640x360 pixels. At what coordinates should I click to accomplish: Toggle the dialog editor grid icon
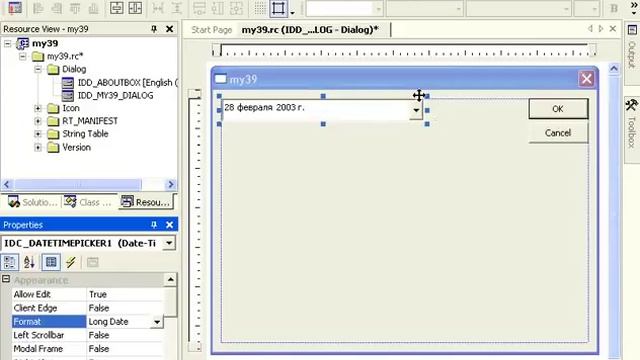[x=260, y=8]
